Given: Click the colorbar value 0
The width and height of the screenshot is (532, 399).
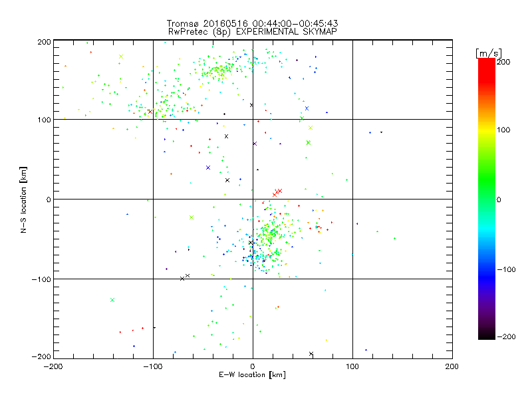Looking at the screenshot, I should pyautogui.click(x=499, y=199).
